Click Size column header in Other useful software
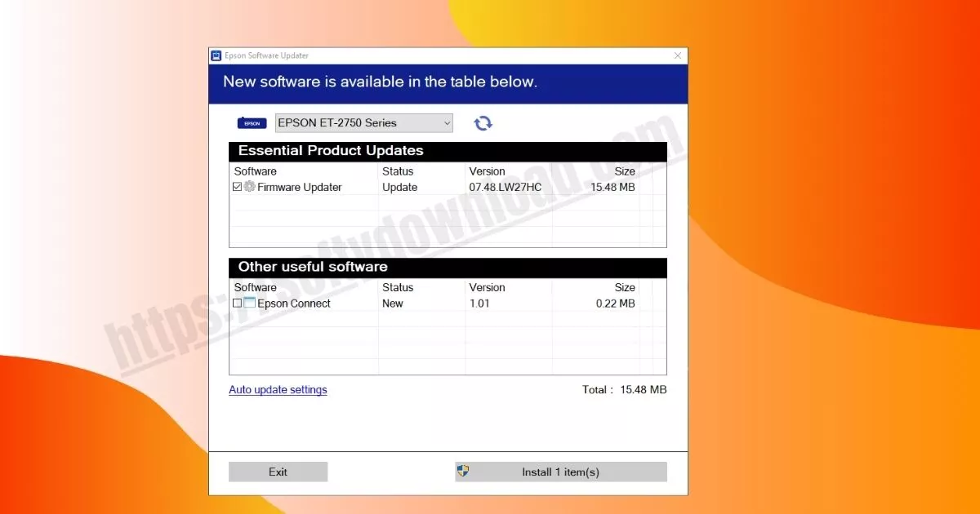Viewport: 980px width, 514px height. [625, 287]
